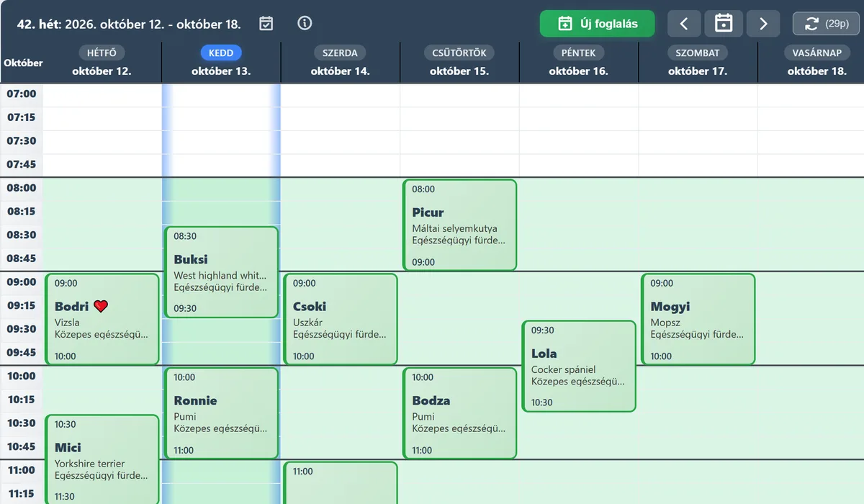Select the VASÁRNAP day header
This screenshot has width=864, height=504.
tap(817, 53)
